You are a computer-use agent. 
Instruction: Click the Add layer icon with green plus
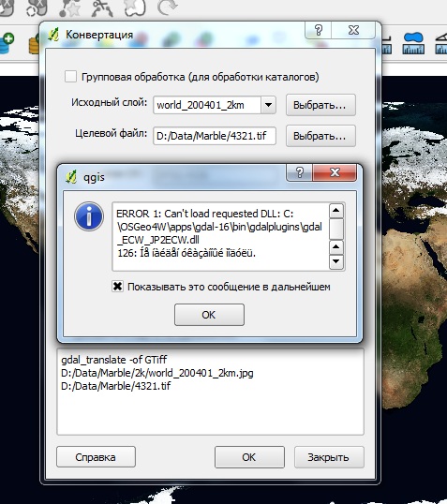coord(7,43)
